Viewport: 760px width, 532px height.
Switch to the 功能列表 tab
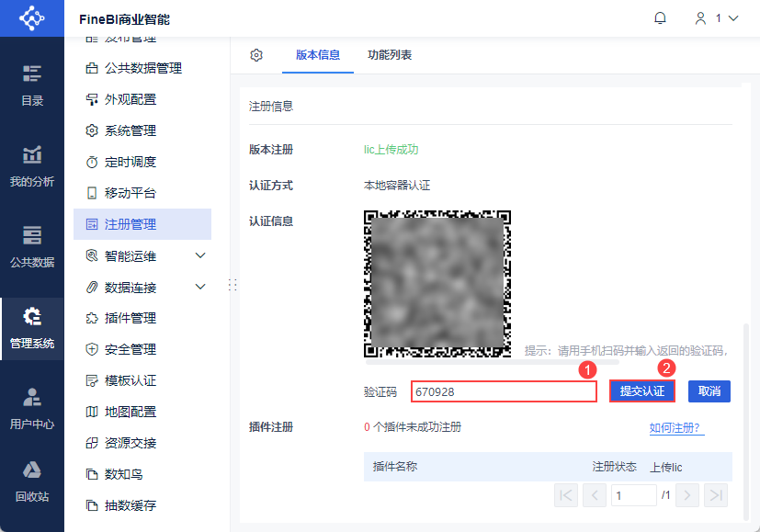click(x=390, y=55)
